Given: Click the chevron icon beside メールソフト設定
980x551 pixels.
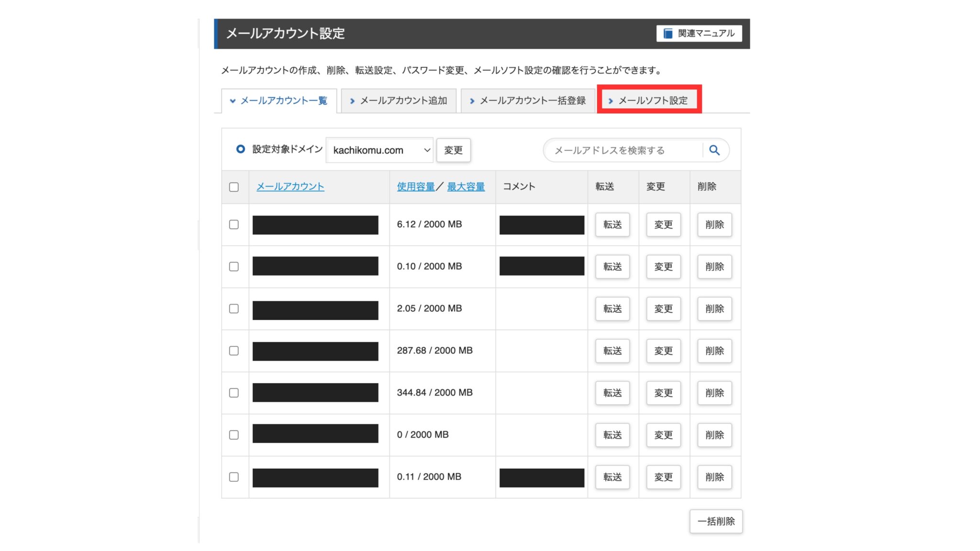Looking at the screenshot, I should point(611,101).
